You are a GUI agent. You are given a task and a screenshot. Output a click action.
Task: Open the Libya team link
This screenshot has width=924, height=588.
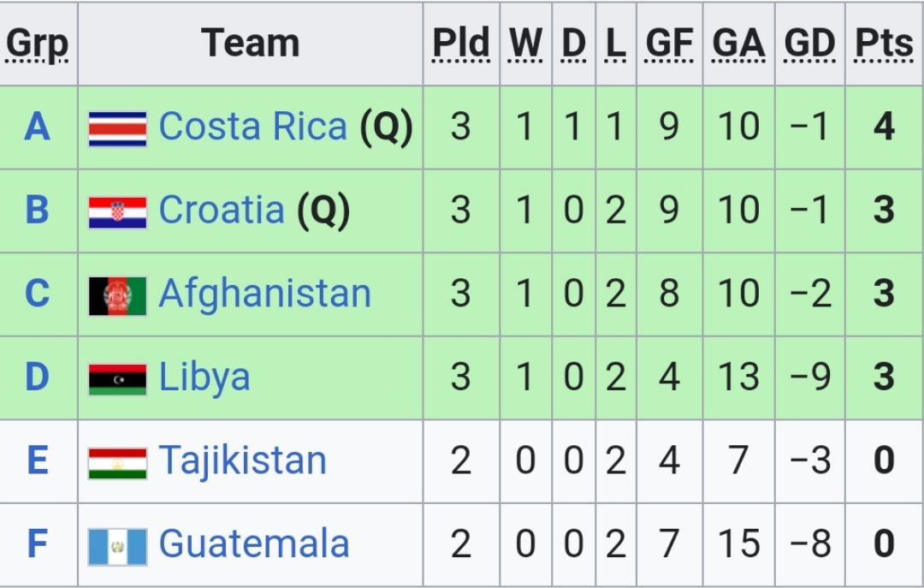(204, 378)
